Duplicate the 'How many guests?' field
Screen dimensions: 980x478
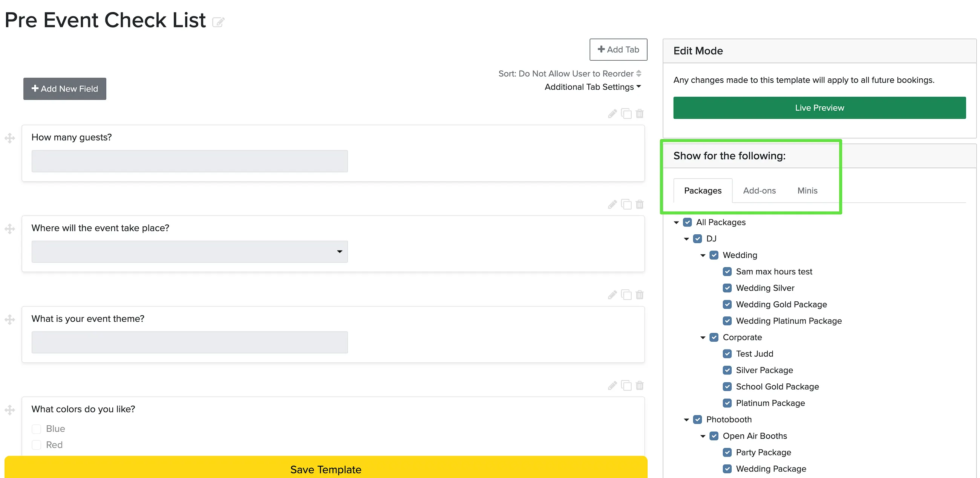(626, 114)
